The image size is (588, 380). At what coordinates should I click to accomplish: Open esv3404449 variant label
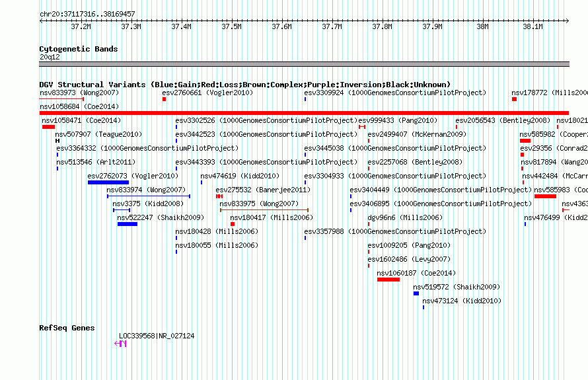[x=441, y=190]
